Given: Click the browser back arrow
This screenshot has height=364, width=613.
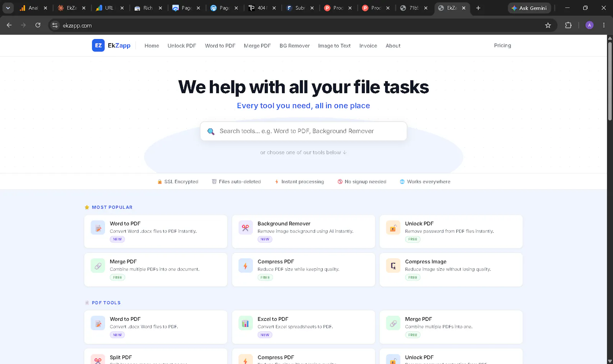Looking at the screenshot, I should point(9,25).
